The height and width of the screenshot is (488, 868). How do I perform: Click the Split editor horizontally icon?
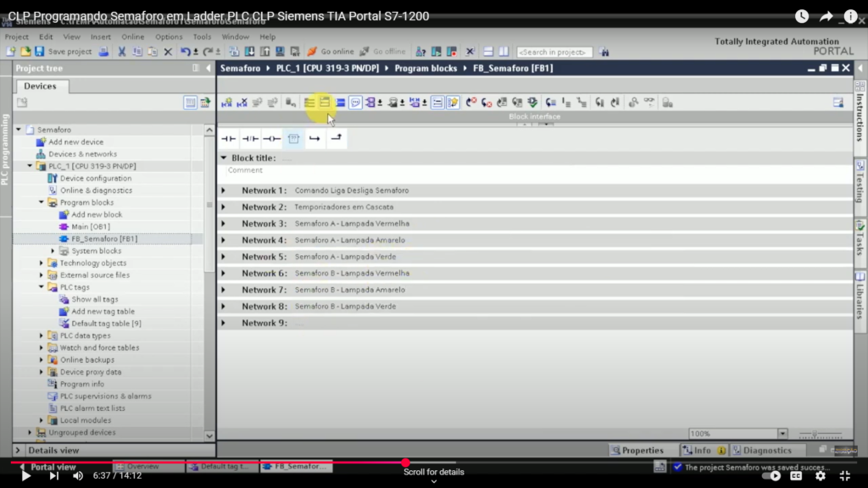488,52
